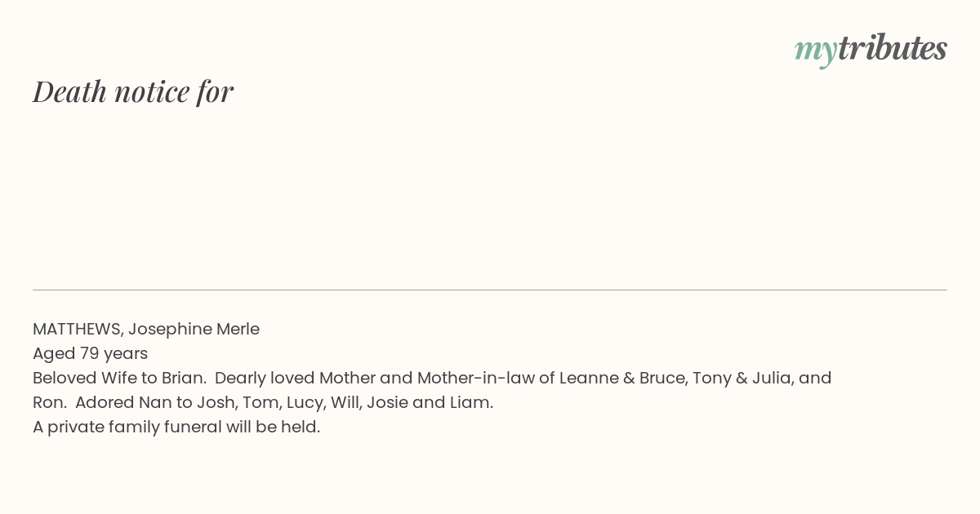Click the name "Josh" in the grandchildren list
This screenshot has height=514, width=980.
pos(216,403)
